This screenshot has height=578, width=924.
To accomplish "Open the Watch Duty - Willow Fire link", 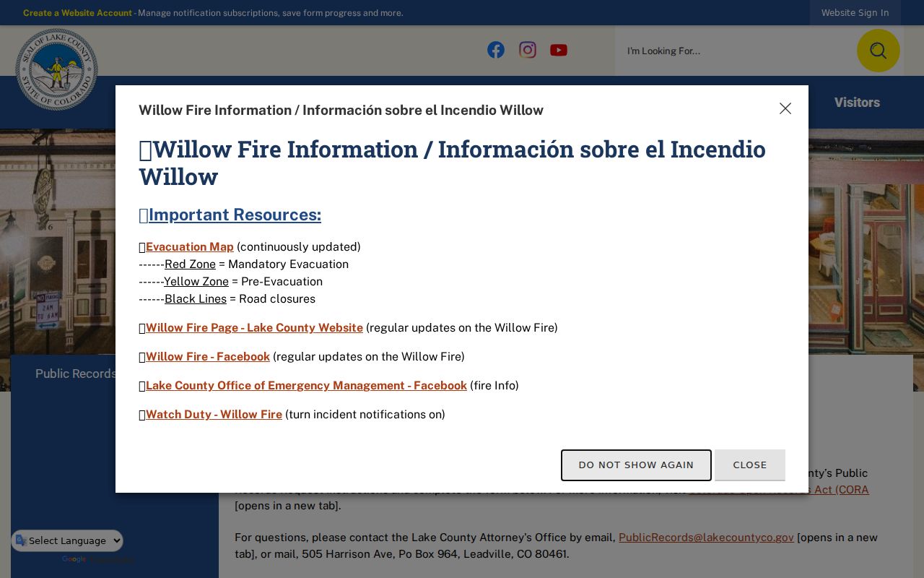I will click(x=214, y=415).
